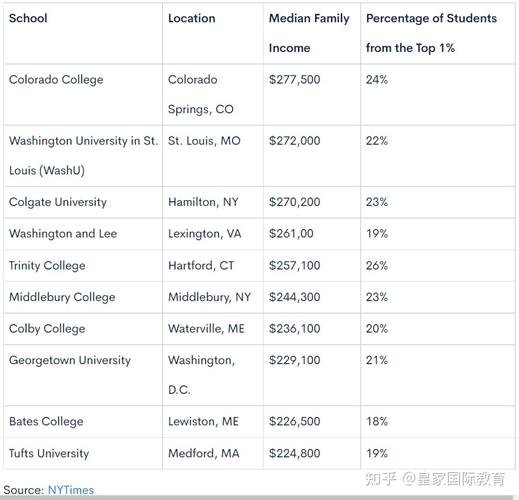This screenshot has height=500, width=519.
Task: Select the Colgate University row name
Action: point(58,202)
